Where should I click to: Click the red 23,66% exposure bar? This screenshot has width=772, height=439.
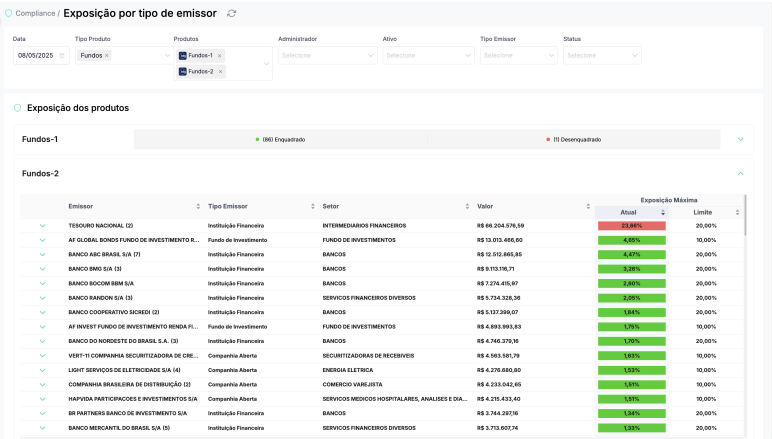tap(632, 226)
